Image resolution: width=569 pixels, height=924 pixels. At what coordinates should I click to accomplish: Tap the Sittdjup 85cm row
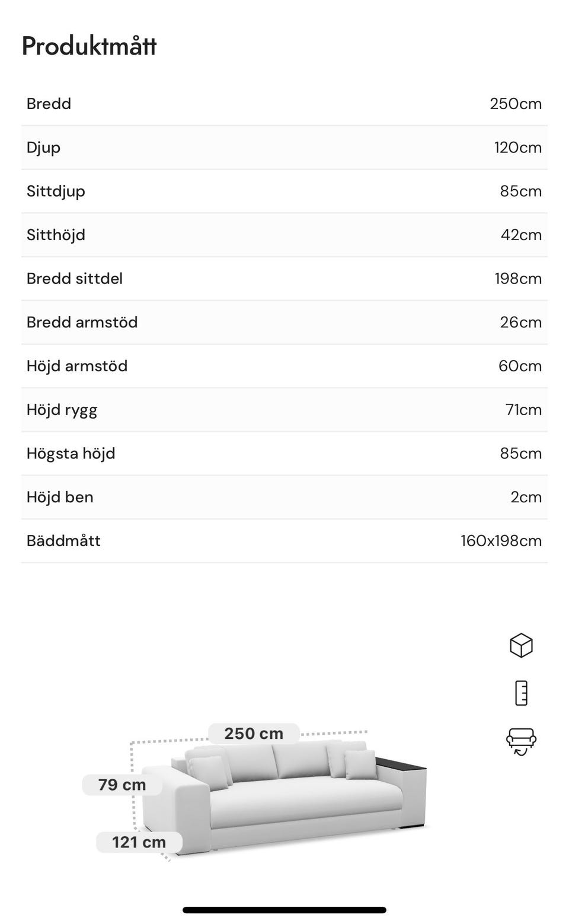(284, 191)
